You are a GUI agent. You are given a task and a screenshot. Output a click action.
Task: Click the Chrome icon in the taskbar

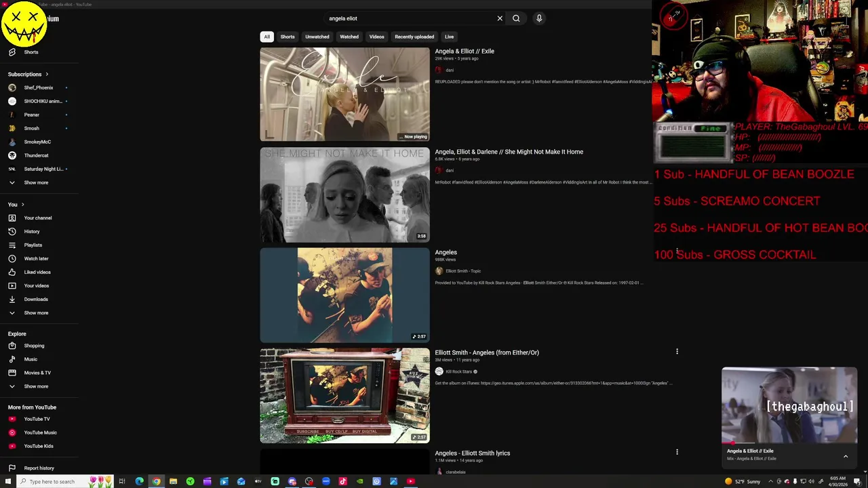tap(156, 481)
